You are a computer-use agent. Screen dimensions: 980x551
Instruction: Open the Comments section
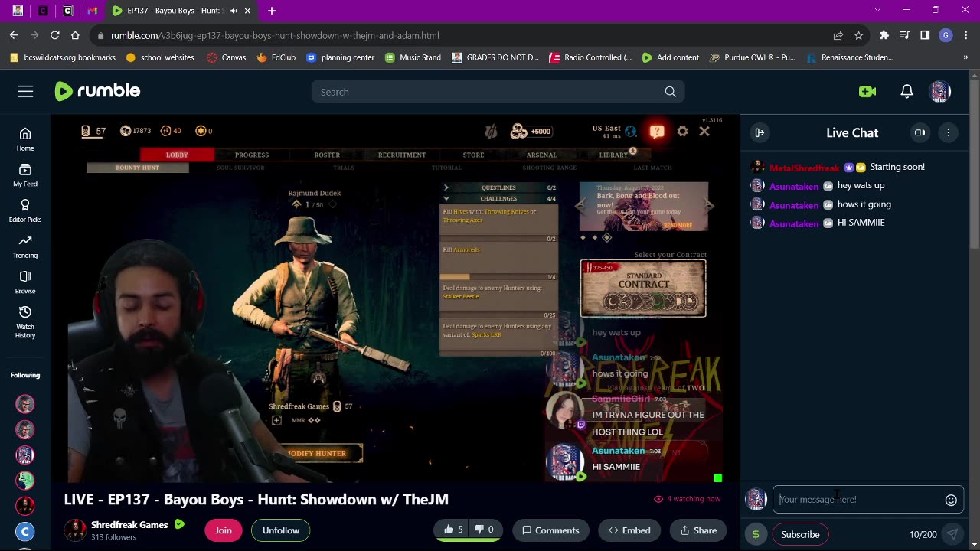pyautogui.click(x=550, y=530)
